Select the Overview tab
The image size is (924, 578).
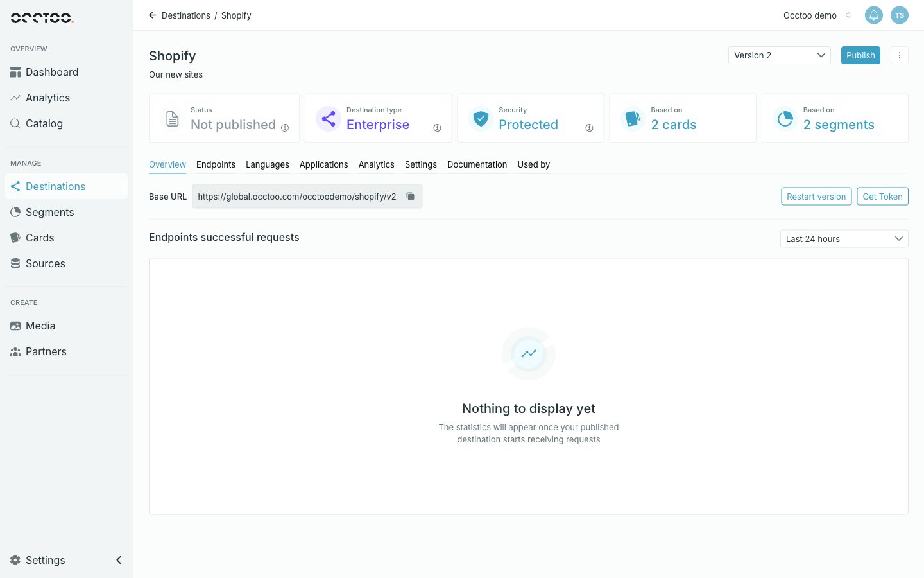(167, 165)
